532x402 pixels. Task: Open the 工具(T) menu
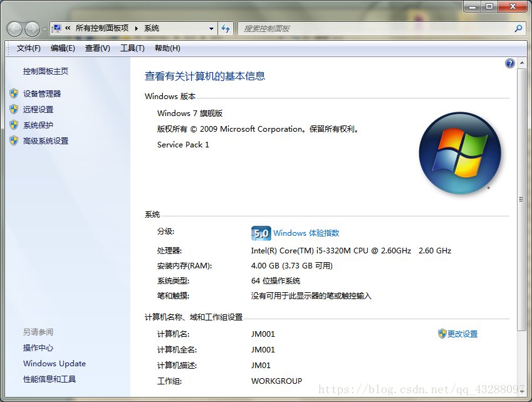pos(132,48)
